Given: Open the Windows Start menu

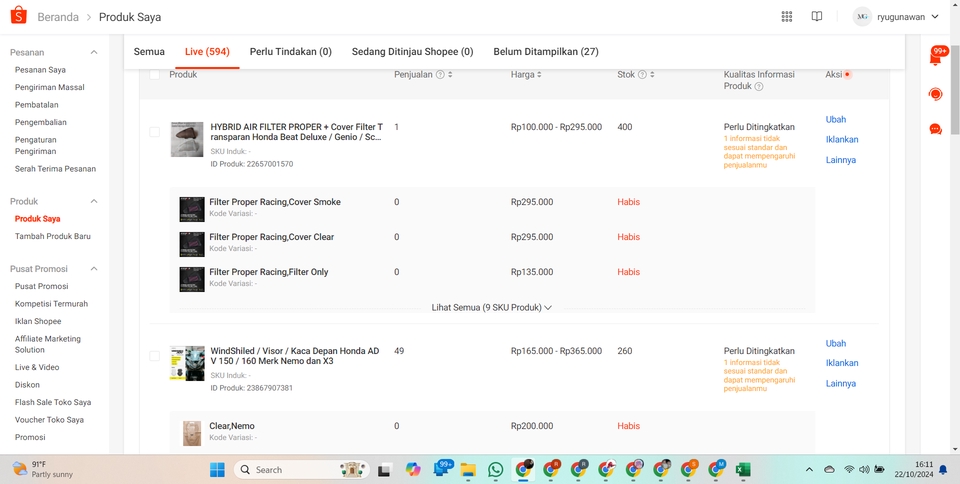Looking at the screenshot, I should click(x=217, y=469).
